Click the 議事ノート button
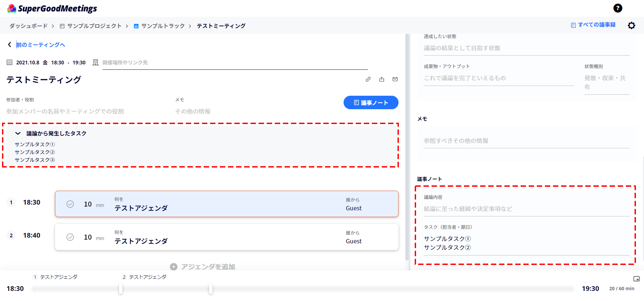The height and width of the screenshot is (301, 644). [x=371, y=102]
